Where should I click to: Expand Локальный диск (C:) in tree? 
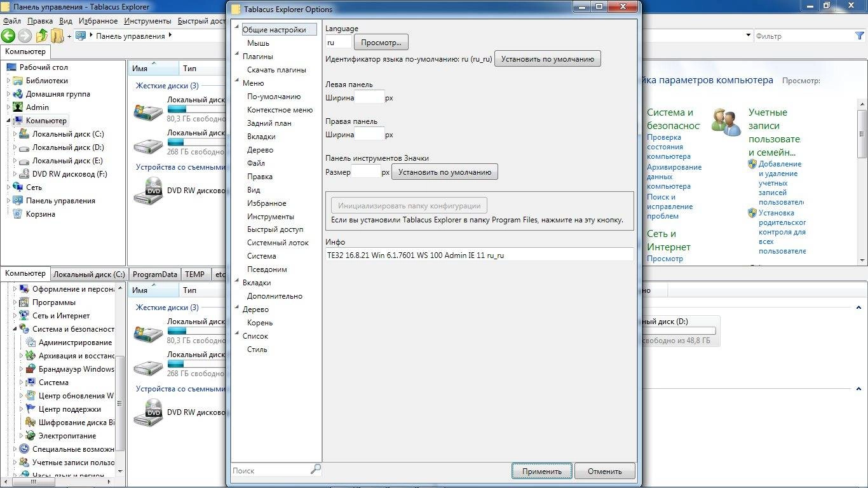15,134
